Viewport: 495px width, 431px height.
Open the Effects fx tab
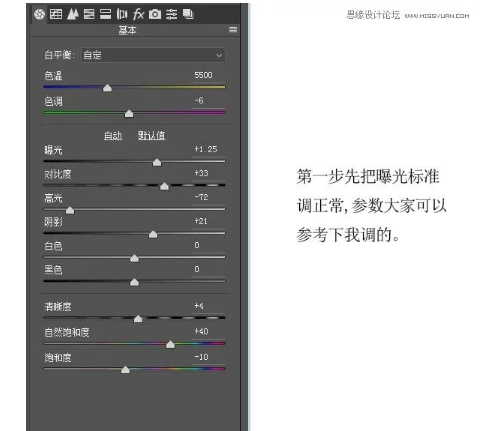tap(138, 14)
